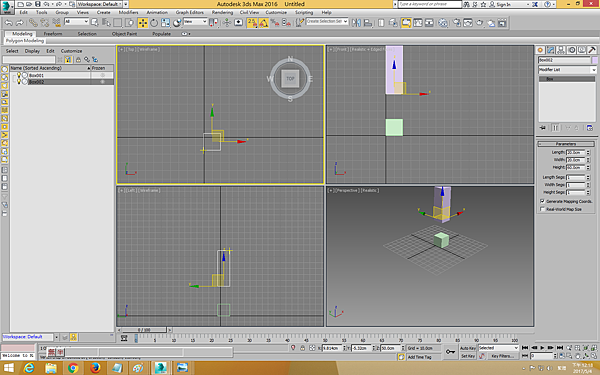Click Add Time Tag label
This screenshot has height=375, width=600.
point(419,357)
